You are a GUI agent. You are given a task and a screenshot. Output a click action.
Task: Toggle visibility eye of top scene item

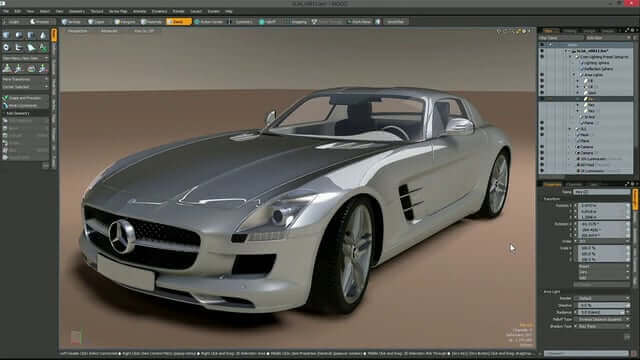(542, 51)
